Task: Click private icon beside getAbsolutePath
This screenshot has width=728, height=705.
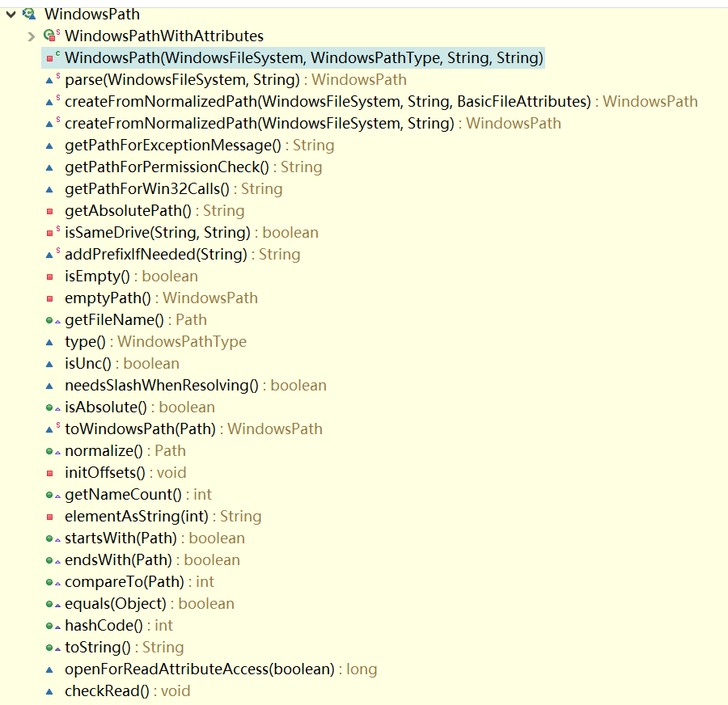Action: 49,211
